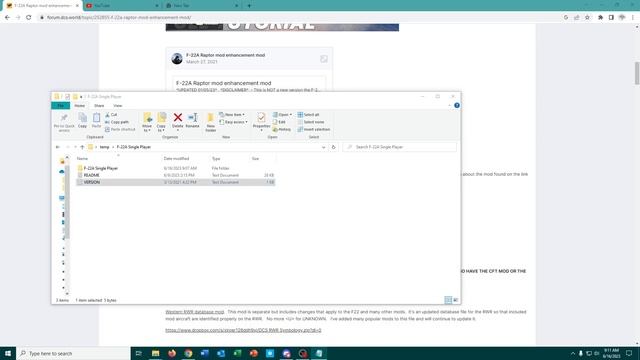
Task: Open the Windows Start menu
Action: (8, 353)
